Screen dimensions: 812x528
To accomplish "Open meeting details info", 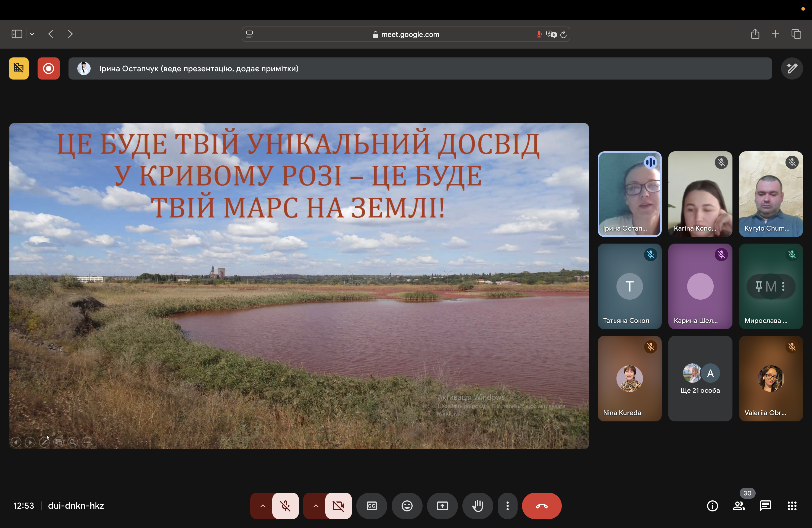I will pos(712,506).
